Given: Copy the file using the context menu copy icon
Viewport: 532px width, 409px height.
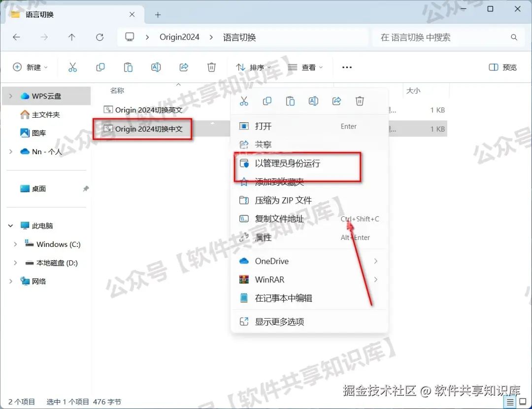Looking at the screenshot, I should [267, 101].
